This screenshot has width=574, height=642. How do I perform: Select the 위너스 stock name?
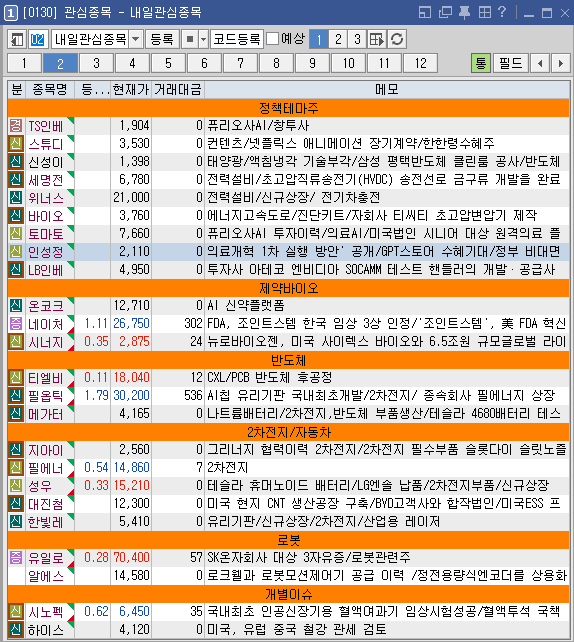coord(45,198)
